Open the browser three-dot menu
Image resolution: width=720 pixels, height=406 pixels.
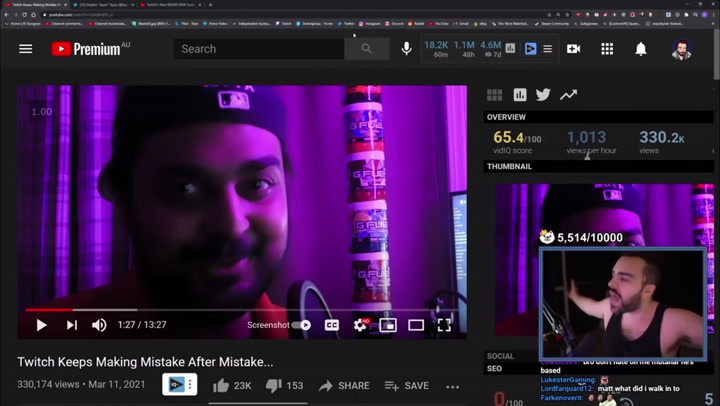[714, 15]
